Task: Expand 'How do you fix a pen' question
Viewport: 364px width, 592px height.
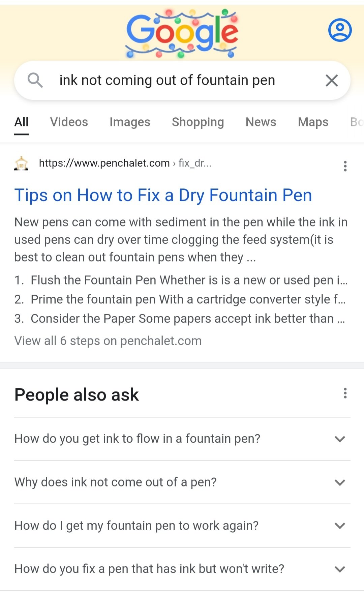Action: 340,569
